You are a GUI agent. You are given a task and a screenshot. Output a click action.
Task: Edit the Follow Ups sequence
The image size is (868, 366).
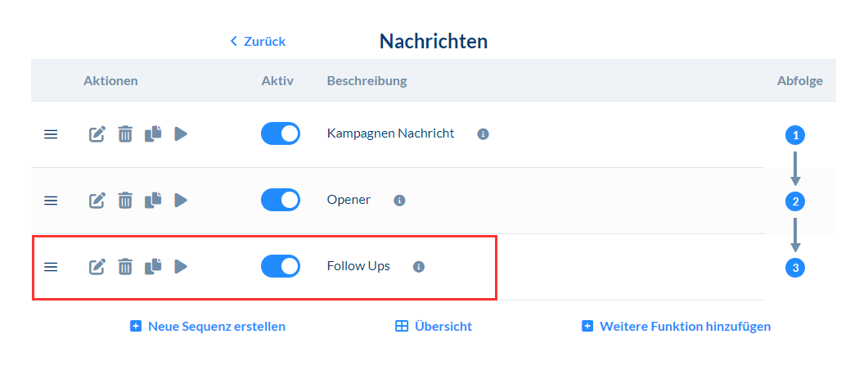click(x=97, y=266)
